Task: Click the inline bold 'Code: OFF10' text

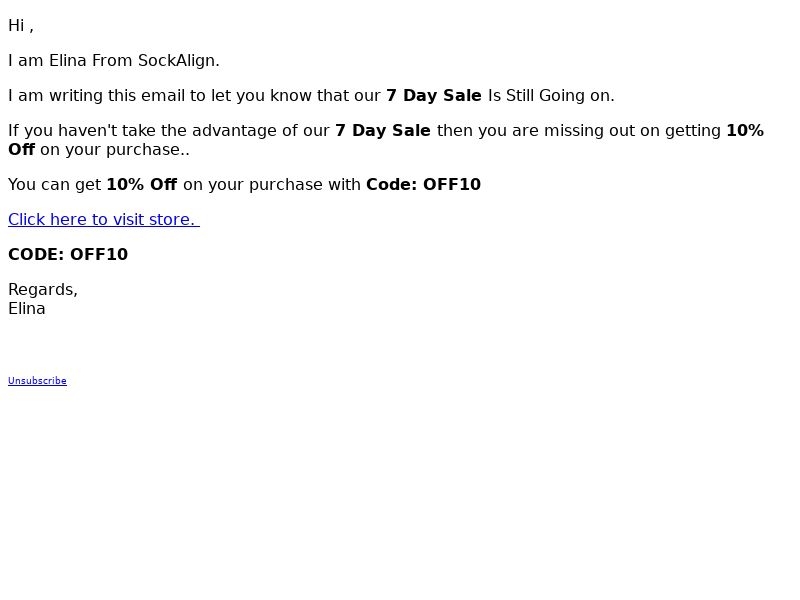Action: pyautogui.click(x=423, y=184)
